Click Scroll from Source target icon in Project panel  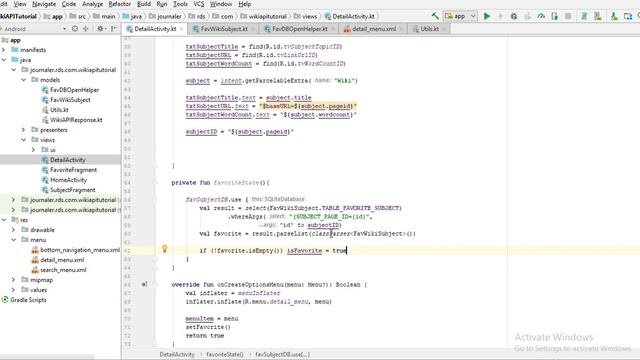(x=75, y=29)
